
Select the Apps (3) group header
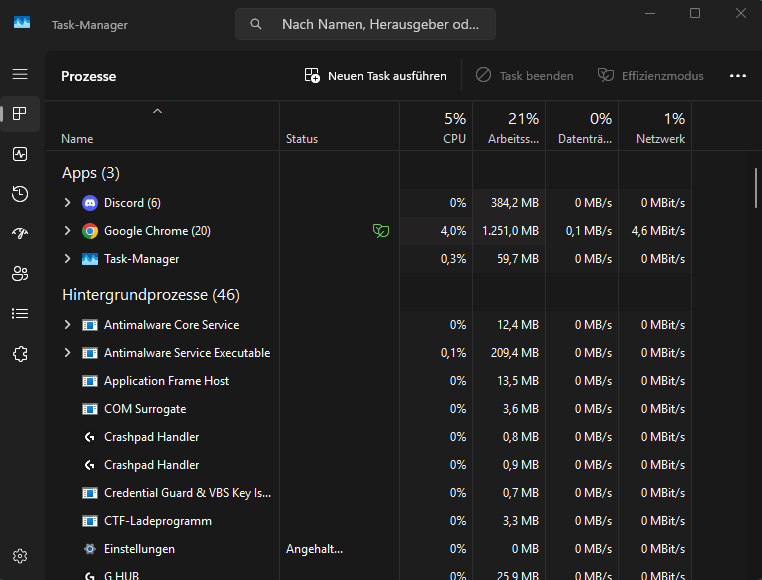tap(91, 173)
